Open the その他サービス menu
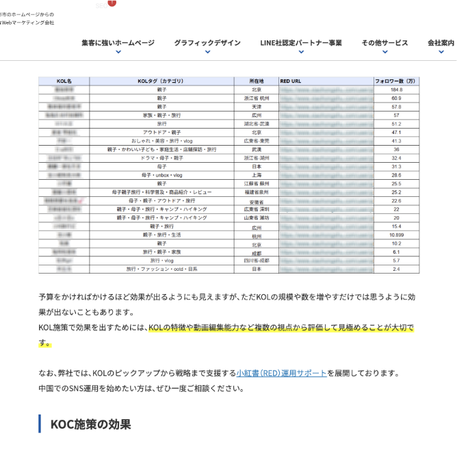This screenshot has width=457, height=476. pos(384,43)
